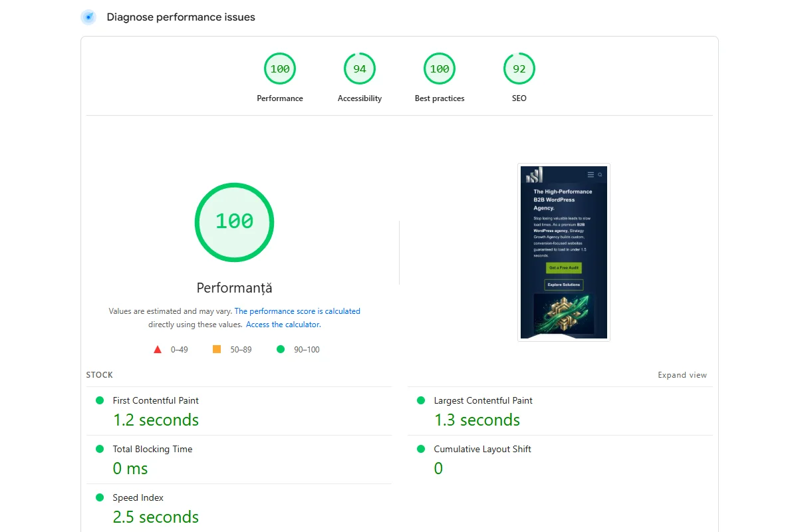Select the Accessibility category label
798x532 pixels.
pyautogui.click(x=360, y=98)
